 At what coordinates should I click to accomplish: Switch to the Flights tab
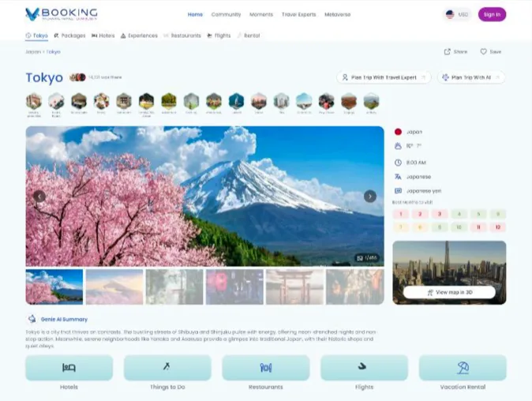pyautogui.click(x=219, y=36)
